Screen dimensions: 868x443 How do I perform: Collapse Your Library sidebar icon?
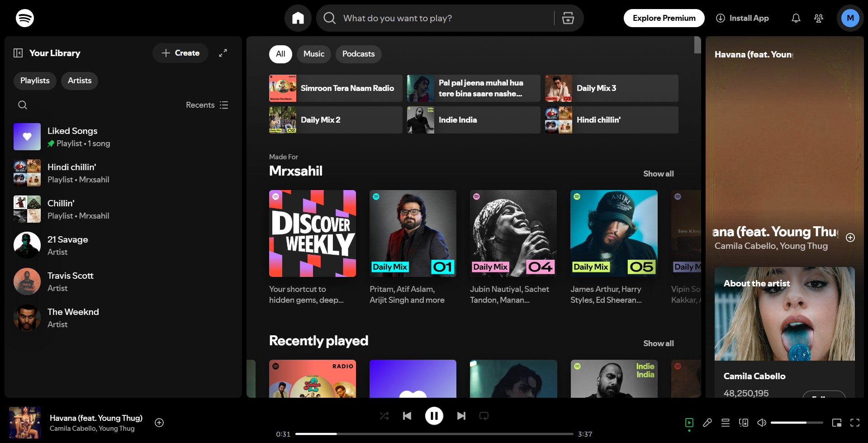(x=18, y=53)
